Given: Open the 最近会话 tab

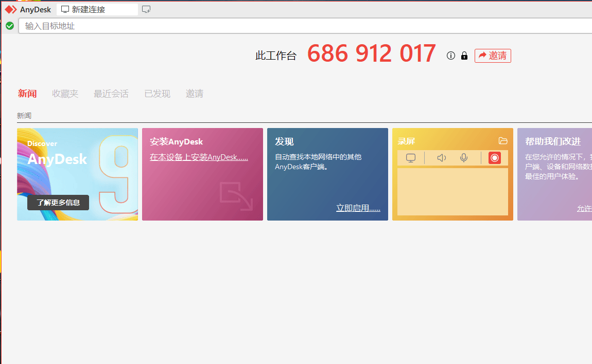Looking at the screenshot, I should [111, 94].
